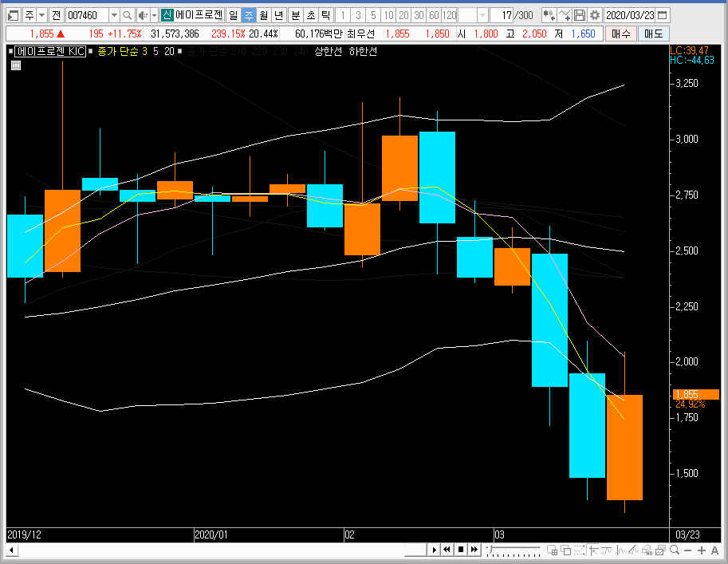Image resolution: width=728 pixels, height=564 pixels.
Task: Click the chart image capture icon
Action: (x=660, y=550)
